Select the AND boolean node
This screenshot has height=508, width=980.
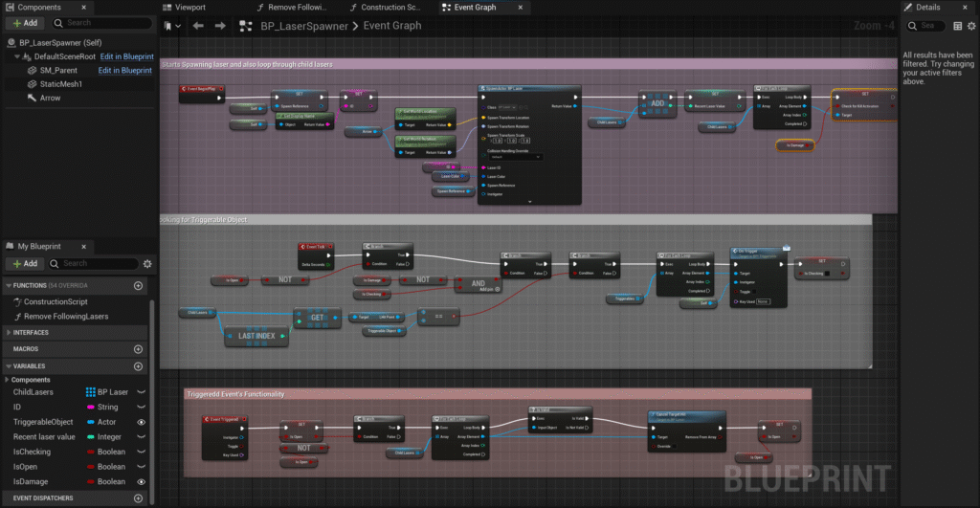pyautogui.click(x=479, y=284)
